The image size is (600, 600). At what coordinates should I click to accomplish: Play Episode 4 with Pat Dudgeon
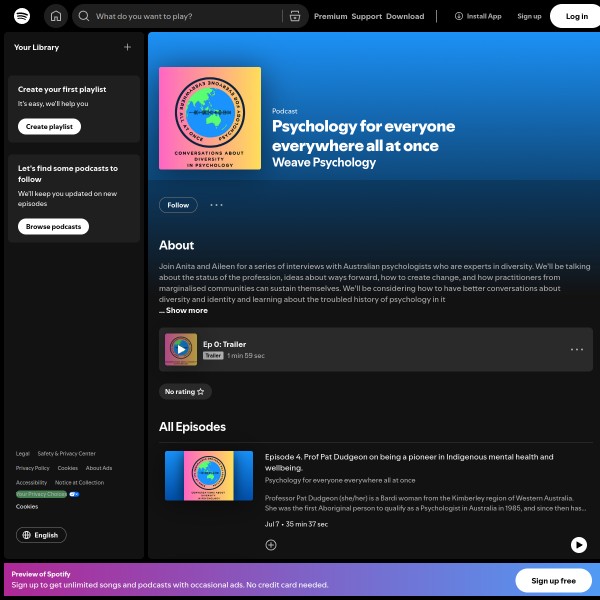click(x=578, y=545)
